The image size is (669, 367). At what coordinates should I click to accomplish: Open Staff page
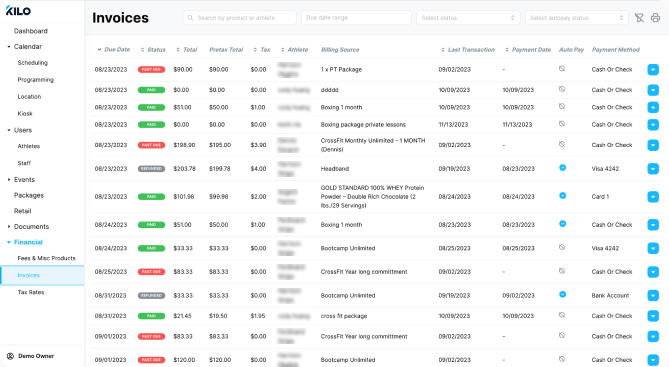[24, 163]
